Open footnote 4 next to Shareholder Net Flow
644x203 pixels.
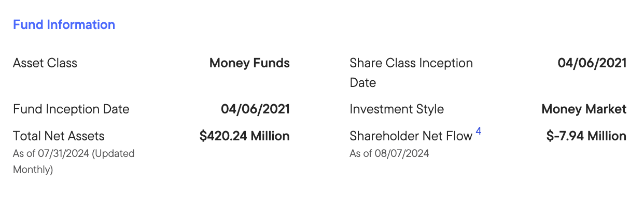[x=479, y=132]
